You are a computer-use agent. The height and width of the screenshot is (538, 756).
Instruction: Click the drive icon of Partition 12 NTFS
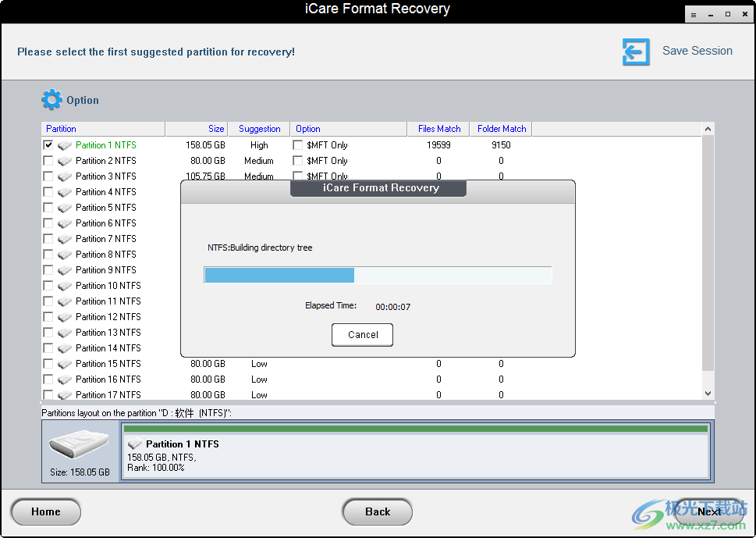[x=65, y=317]
